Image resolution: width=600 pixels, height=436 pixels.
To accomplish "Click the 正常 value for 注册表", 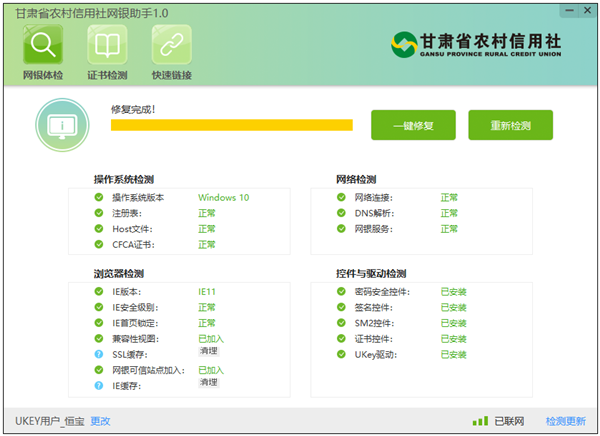I will [207, 213].
